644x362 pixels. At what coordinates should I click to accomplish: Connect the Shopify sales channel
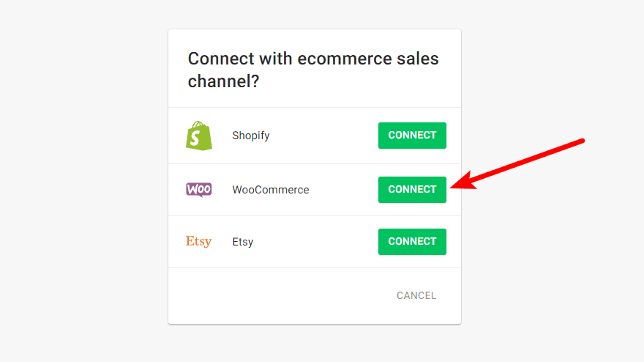[x=412, y=136]
